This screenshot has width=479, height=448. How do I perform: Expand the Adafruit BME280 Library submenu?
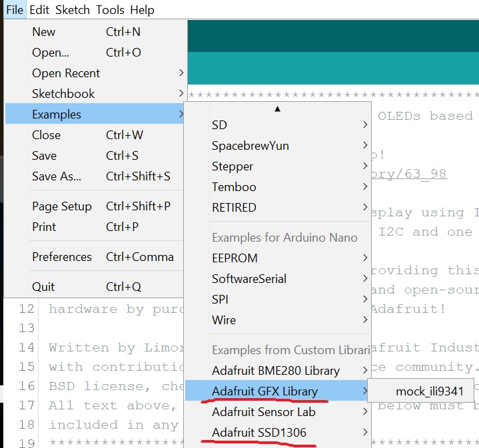pyautogui.click(x=276, y=371)
